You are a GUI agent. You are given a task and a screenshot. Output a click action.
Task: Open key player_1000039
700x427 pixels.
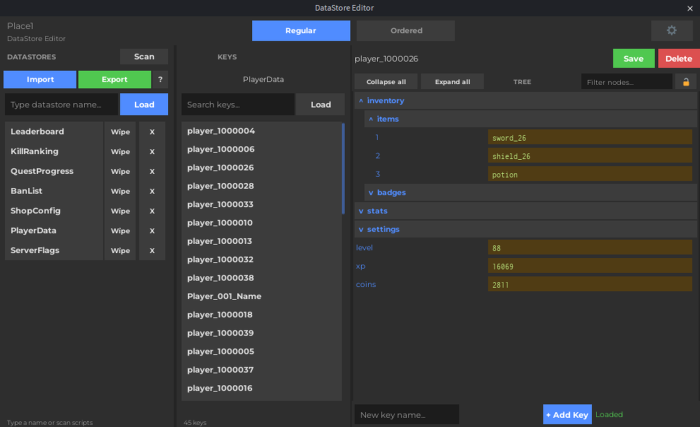(x=262, y=333)
